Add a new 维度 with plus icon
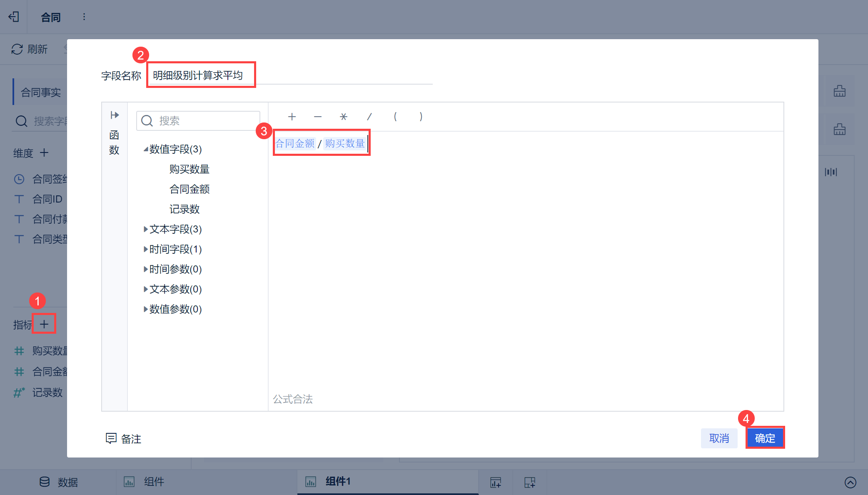This screenshot has height=495, width=868. 44,153
